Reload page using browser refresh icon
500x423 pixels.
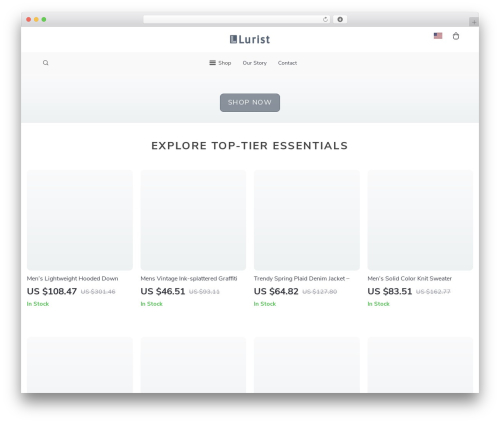pyautogui.click(x=325, y=20)
